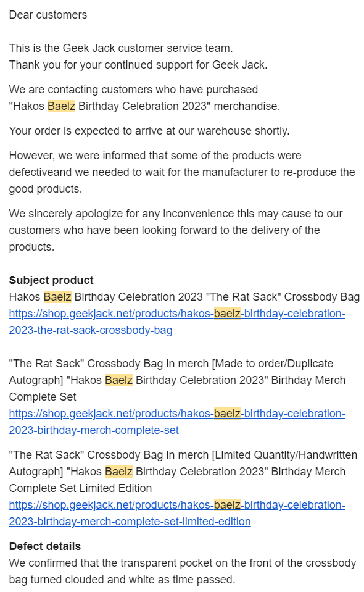
Task: Click the "This is the Geek Jack" line
Action: coord(121,48)
